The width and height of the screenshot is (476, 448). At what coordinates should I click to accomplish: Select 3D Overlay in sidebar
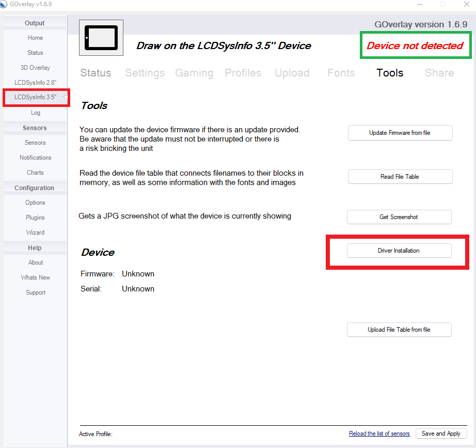(x=35, y=68)
